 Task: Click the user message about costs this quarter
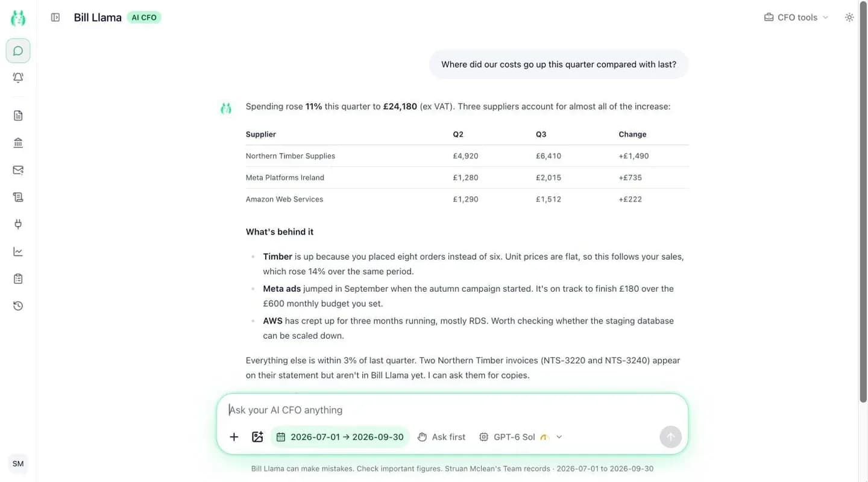click(559, 64)
